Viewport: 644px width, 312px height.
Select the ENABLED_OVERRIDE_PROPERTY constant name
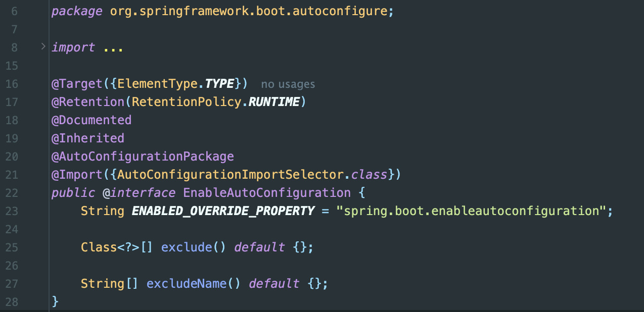223,211
